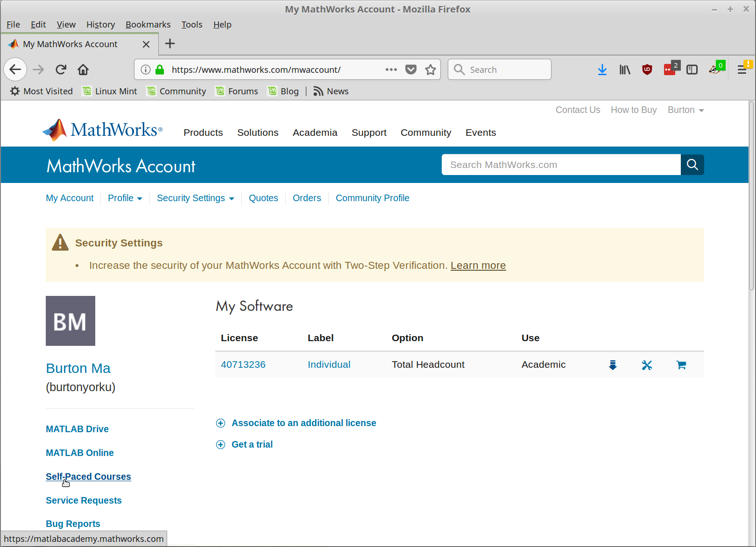
Task: Open the Firefox hamburger menu
Action: point(743,69)
